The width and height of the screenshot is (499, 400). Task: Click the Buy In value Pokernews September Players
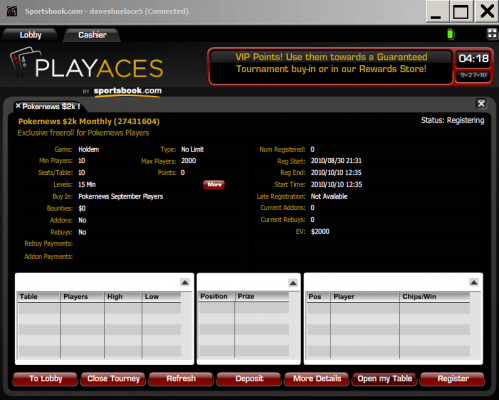[121, 197]
